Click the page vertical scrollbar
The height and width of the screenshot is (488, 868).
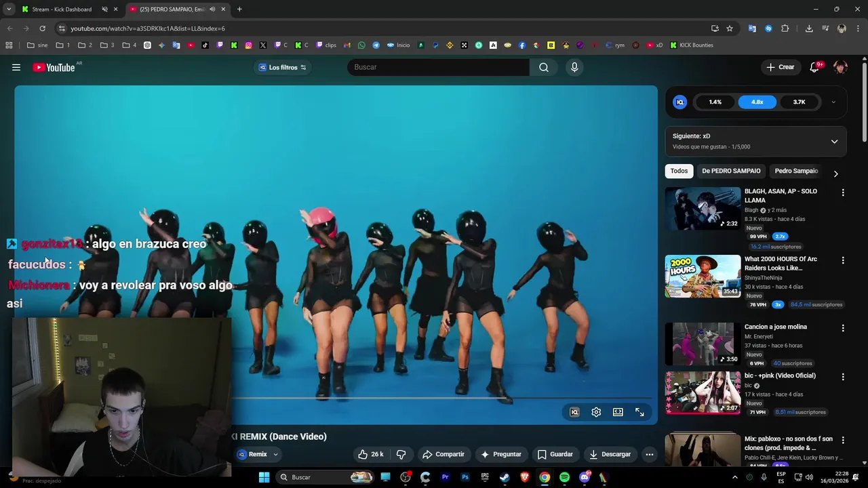[865, 102]
